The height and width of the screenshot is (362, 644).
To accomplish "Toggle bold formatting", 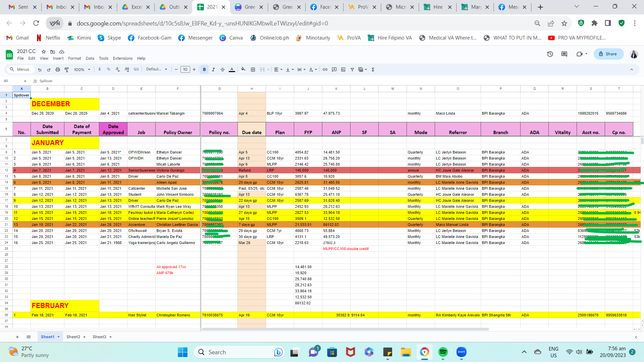I will click(x=204, y=70).
